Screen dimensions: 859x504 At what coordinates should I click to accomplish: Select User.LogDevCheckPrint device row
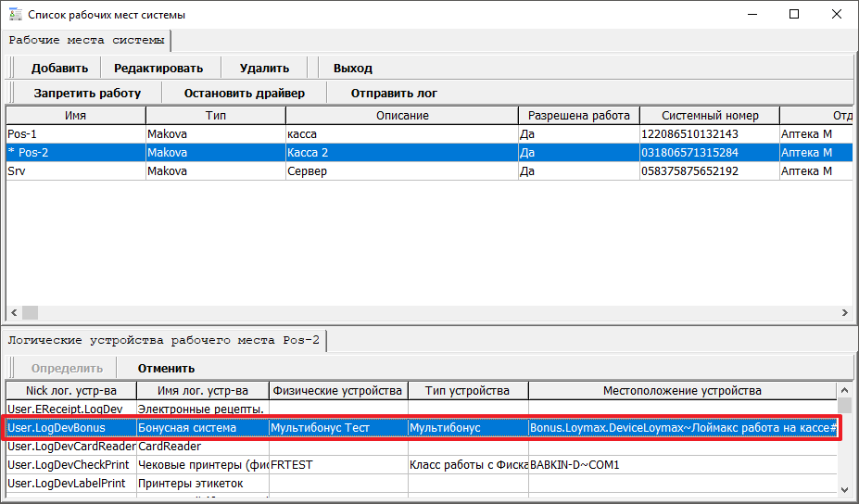click(69, 464)
